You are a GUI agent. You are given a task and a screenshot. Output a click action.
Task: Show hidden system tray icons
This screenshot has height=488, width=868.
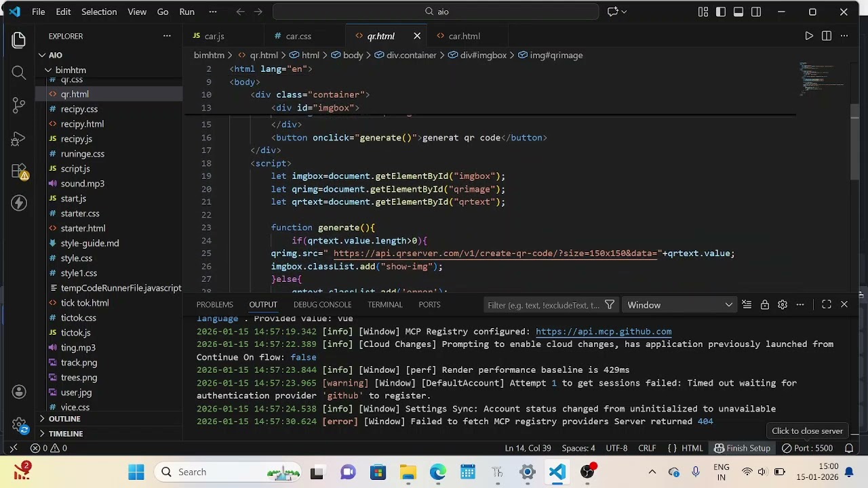coord(652,472)
